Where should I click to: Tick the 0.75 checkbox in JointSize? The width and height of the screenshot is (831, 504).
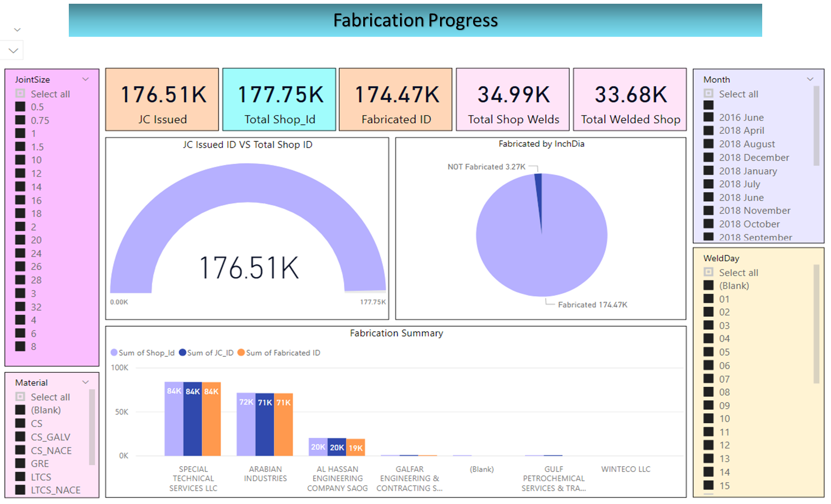tap(20, 120)
